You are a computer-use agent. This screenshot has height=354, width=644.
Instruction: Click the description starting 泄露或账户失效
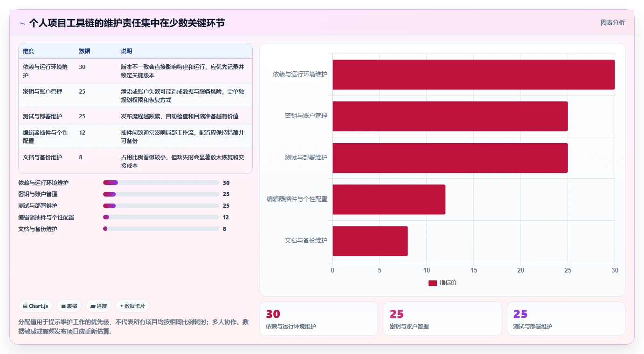[182, 95]
